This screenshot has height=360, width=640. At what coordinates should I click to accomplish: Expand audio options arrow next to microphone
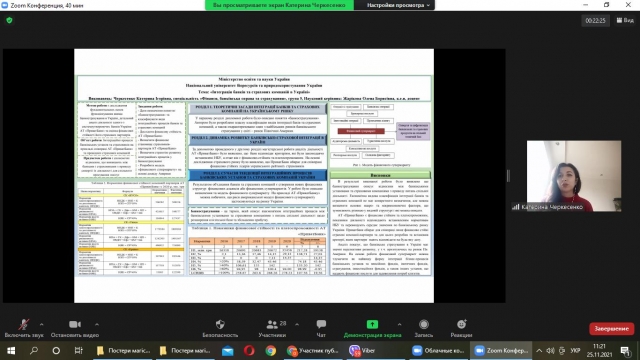(42, 324)
